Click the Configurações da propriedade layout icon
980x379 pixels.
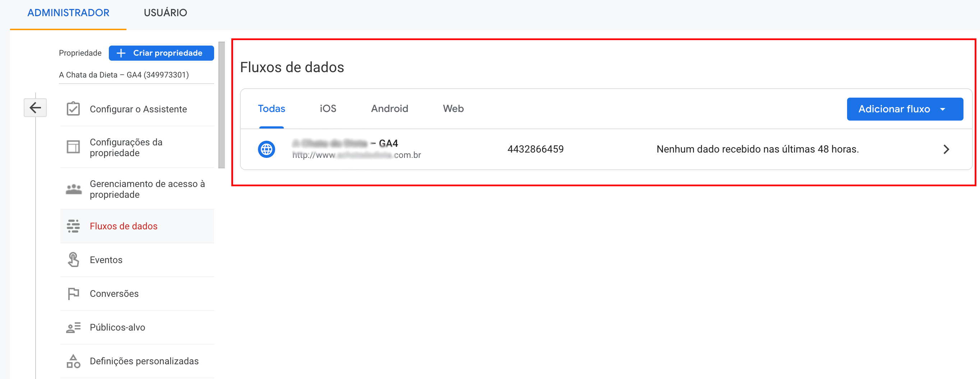[73, 147]
